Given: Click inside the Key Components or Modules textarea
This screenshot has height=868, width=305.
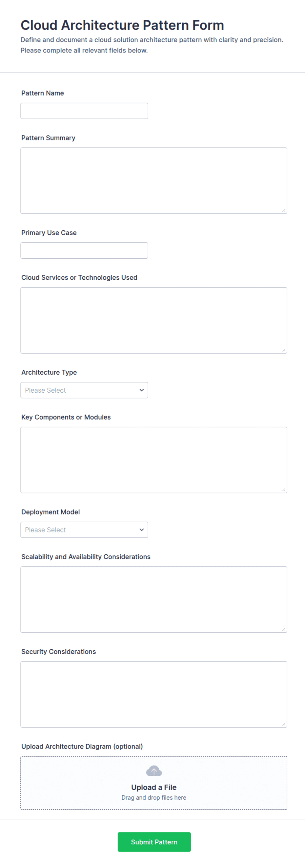Looking at the screenshot, I should (x=154, y=460).
